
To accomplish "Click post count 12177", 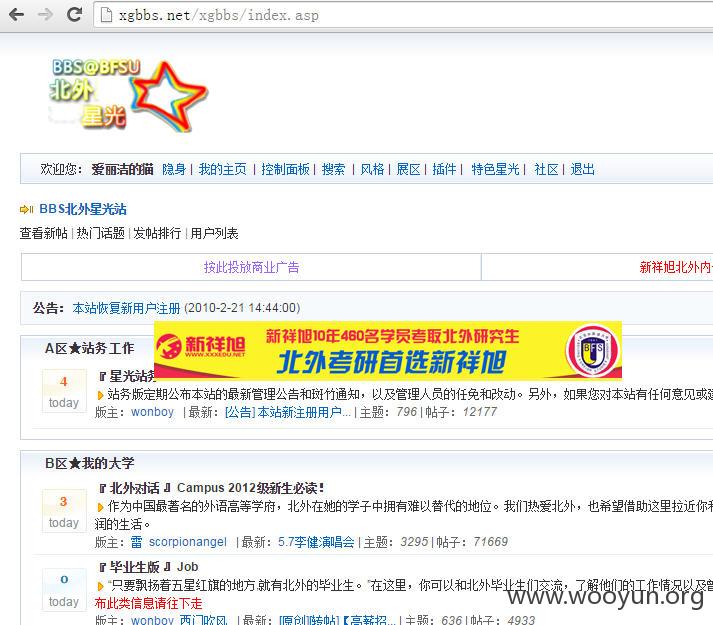I will [x=480, y=412].
